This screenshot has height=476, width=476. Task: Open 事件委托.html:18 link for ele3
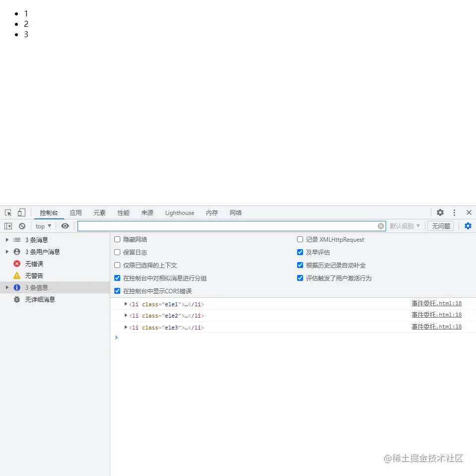pos(436,327)
